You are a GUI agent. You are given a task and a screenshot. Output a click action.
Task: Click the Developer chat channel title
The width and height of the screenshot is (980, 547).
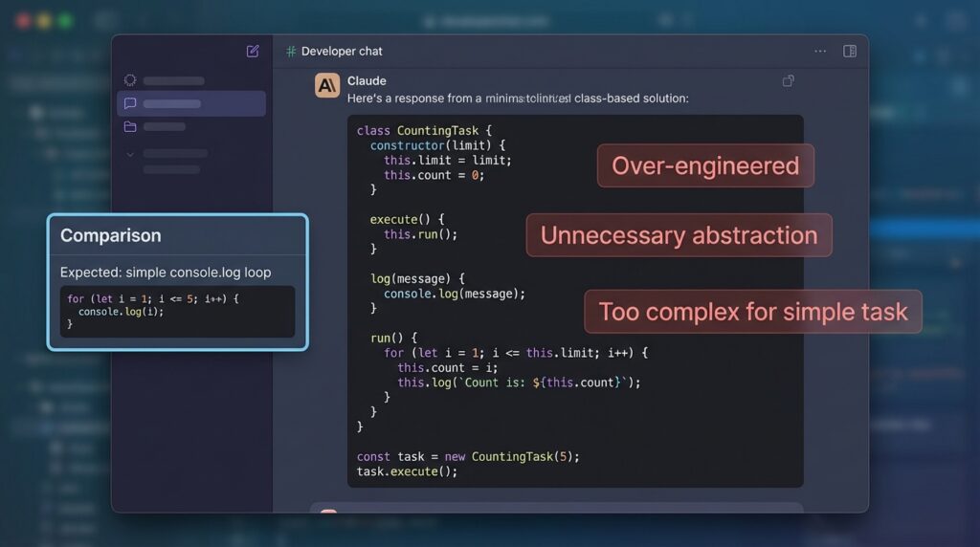pos(342,52)
